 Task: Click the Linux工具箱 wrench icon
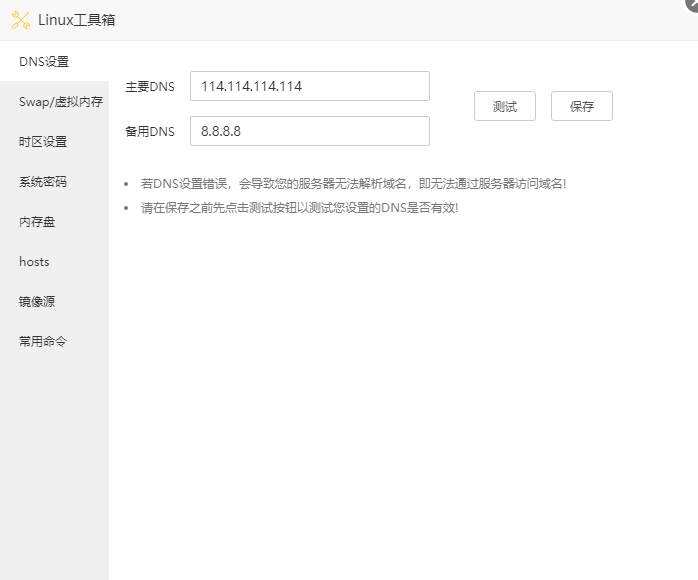coord(20,20)
